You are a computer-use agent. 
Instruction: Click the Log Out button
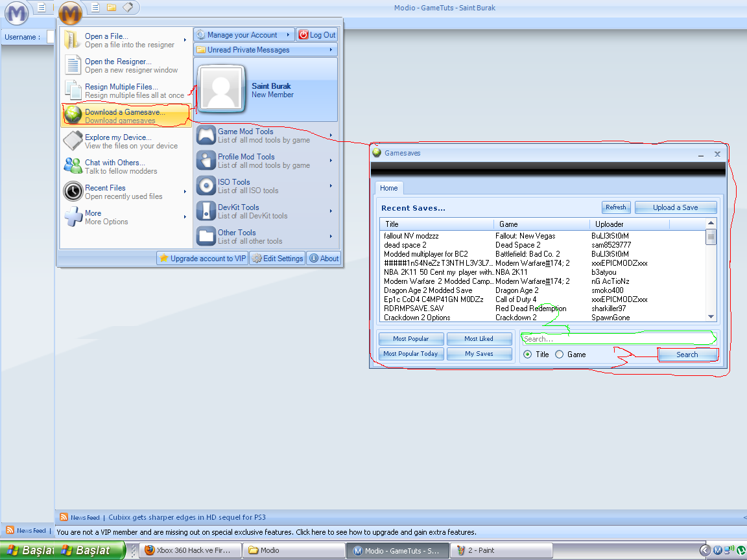tap(317, 35)
